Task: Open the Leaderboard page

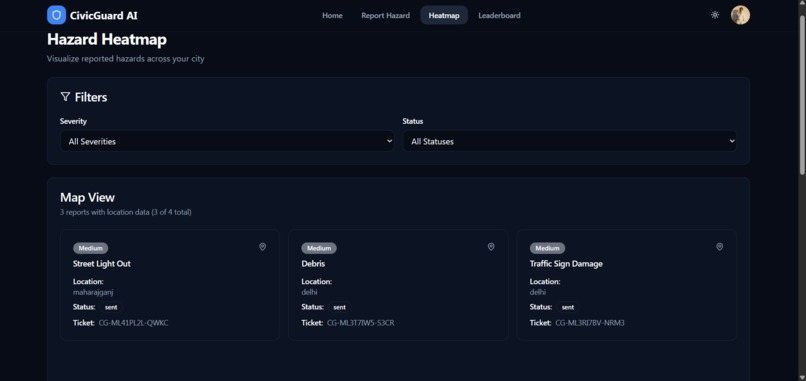Action: [x=499, y=15]
